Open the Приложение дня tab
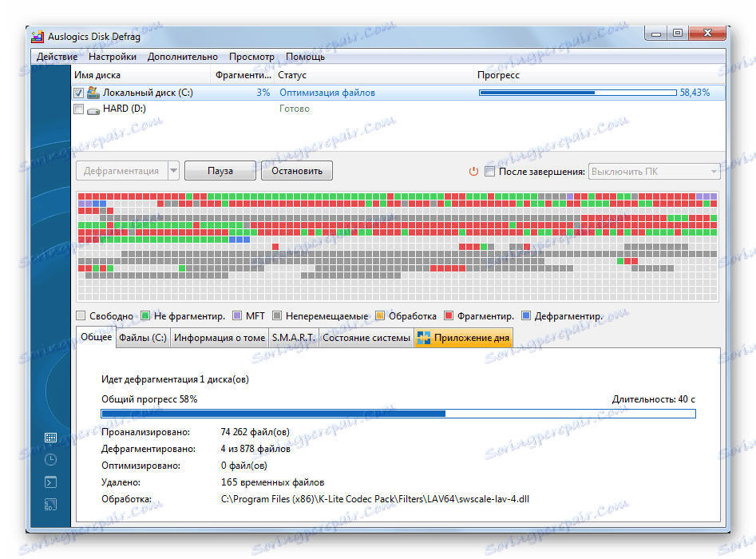Screen dimensions: 756x559 (463, 338)
